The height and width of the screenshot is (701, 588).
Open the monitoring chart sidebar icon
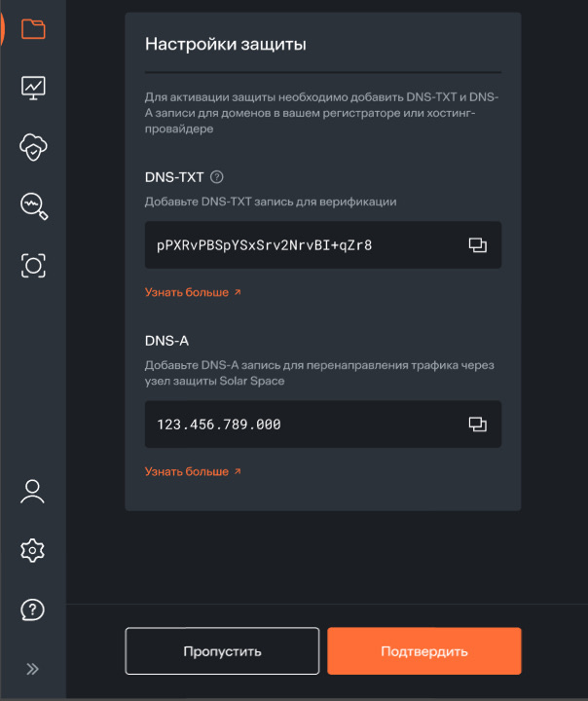coord(33,88)
